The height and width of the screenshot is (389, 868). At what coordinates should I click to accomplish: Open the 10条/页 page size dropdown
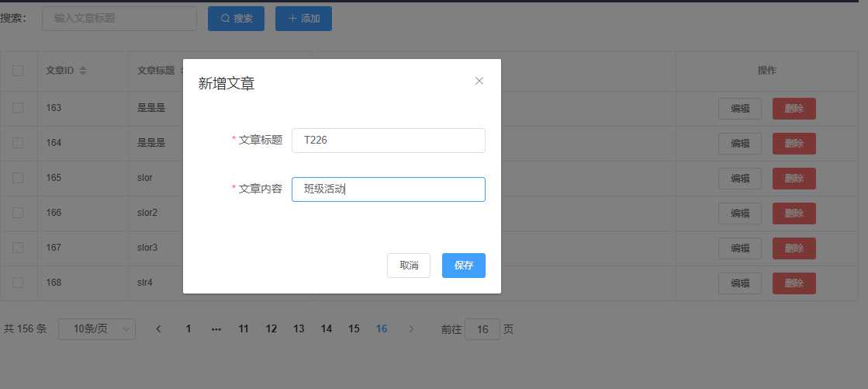tap(97, 329)
